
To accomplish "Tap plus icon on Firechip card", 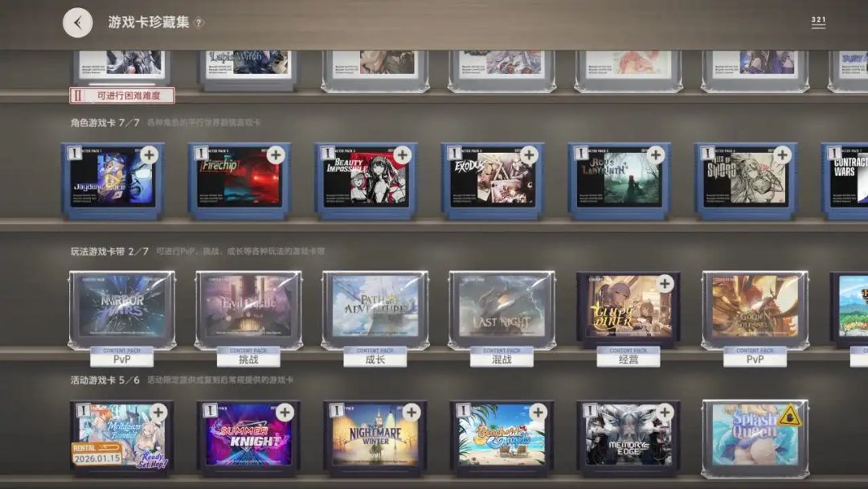I will [x=276, y=155].
